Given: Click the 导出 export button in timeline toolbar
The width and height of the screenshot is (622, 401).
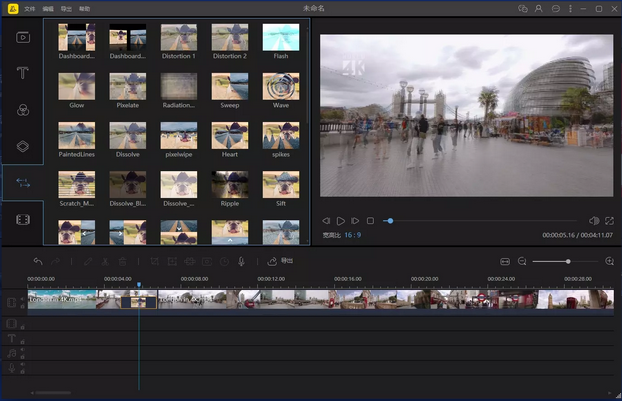Looking at the screenshot, I should tap(281, 261).
